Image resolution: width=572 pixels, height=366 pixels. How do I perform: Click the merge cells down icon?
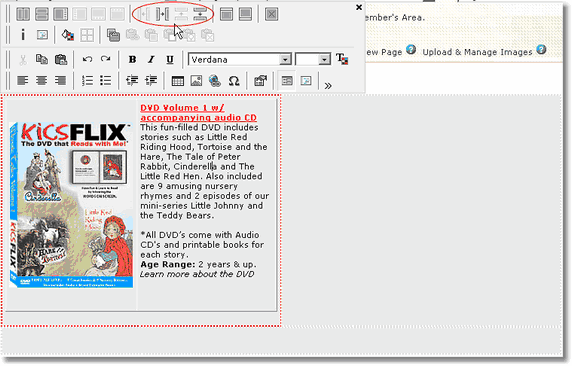(x=200, y=14)
